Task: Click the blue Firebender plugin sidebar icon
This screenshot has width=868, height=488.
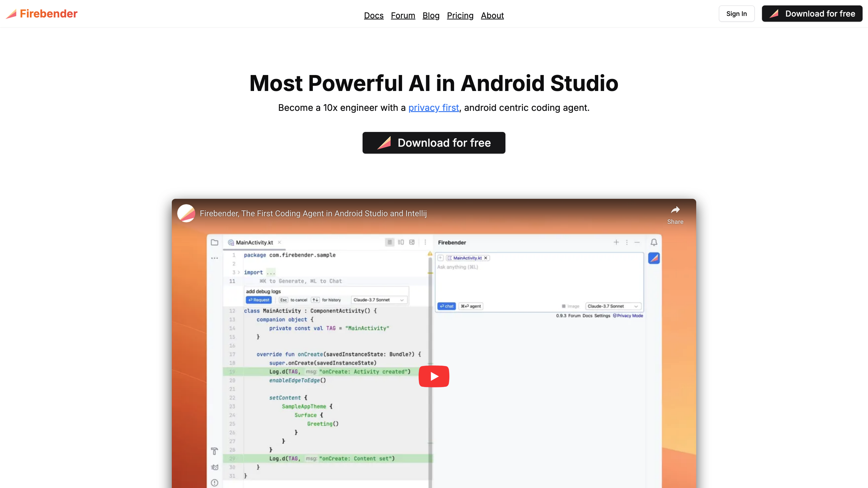Action: pos(654,258)
